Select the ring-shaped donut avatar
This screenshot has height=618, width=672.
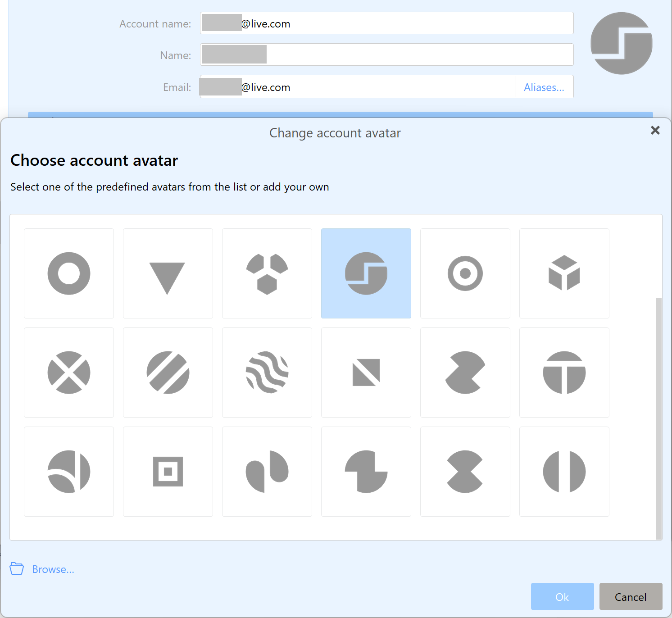pyautogui.click(x=69, y=273)
